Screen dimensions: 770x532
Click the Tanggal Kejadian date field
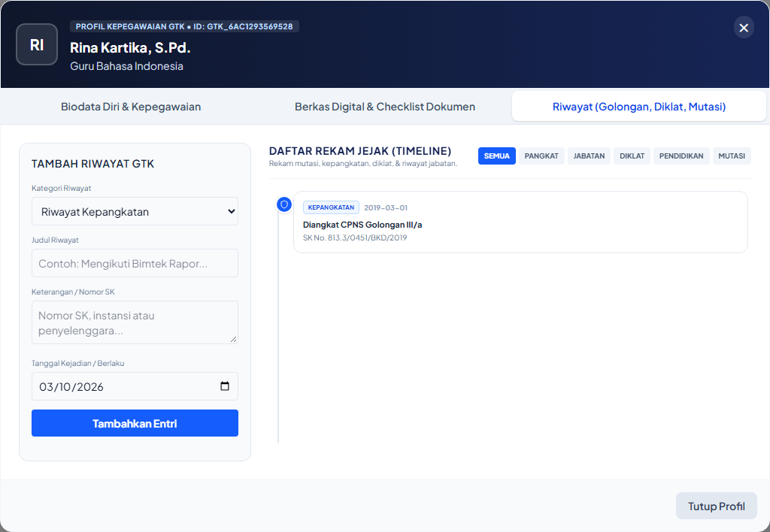[x=135, y=386]
